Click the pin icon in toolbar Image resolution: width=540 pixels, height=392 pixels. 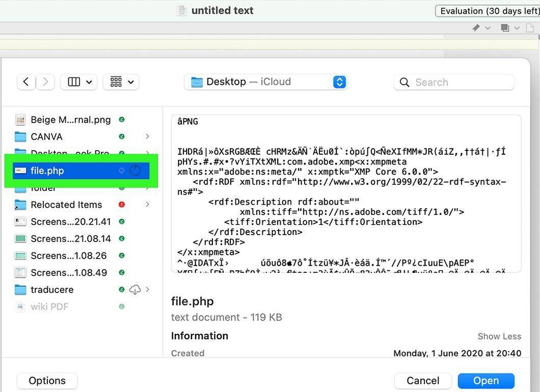coord(476,27)
